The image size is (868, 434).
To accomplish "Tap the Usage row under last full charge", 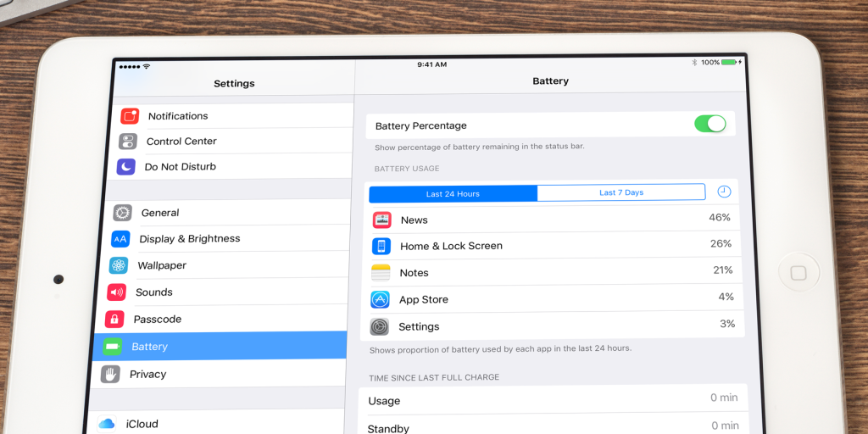I will coord(552,399).
